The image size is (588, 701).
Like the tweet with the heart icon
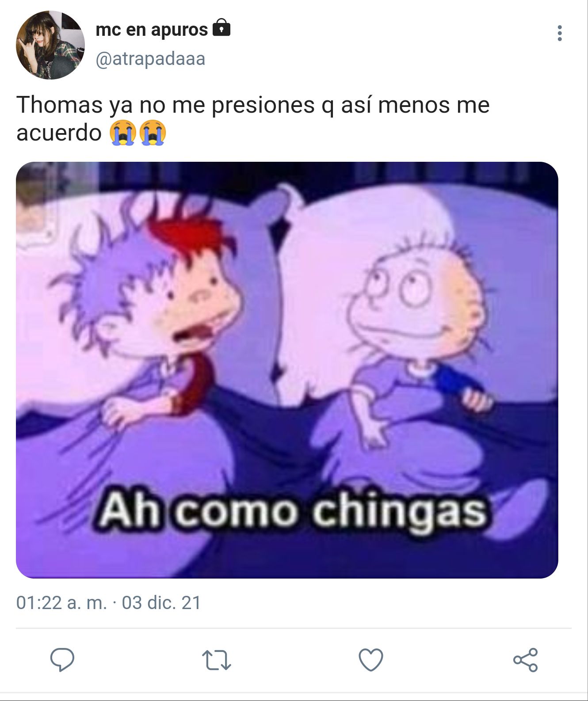point(370,660)
